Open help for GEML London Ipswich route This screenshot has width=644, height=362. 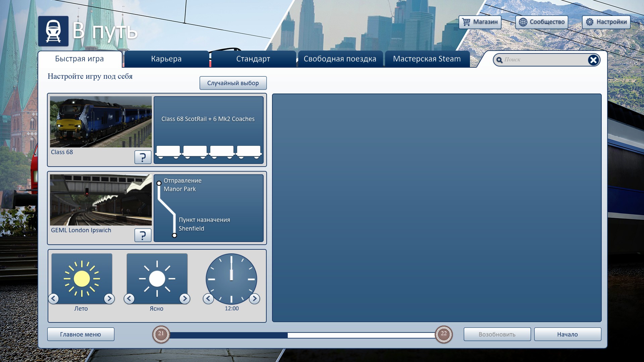(x=143, y=235)
